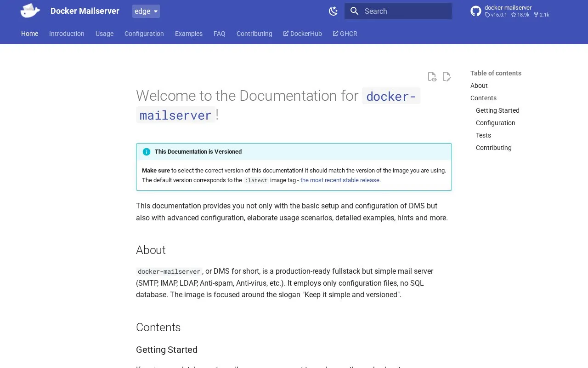Jump to About in table of contents

[479, 86]
